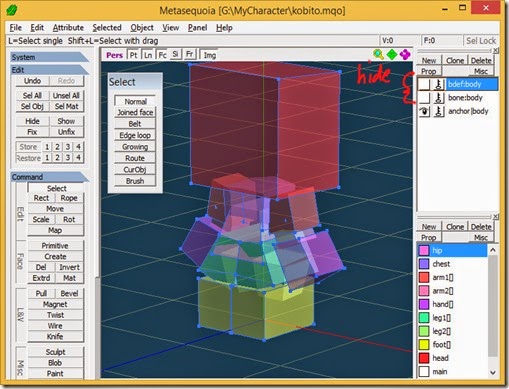509x389 pixels.
Task: Choose the Sculpt command
Action: tap(55, 352)
